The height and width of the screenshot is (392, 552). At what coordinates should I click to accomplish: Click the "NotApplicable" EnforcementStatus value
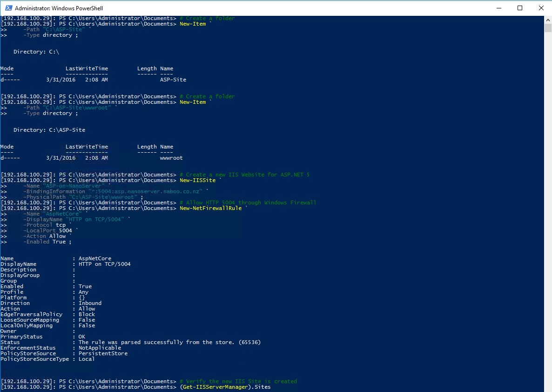[100, 348]
